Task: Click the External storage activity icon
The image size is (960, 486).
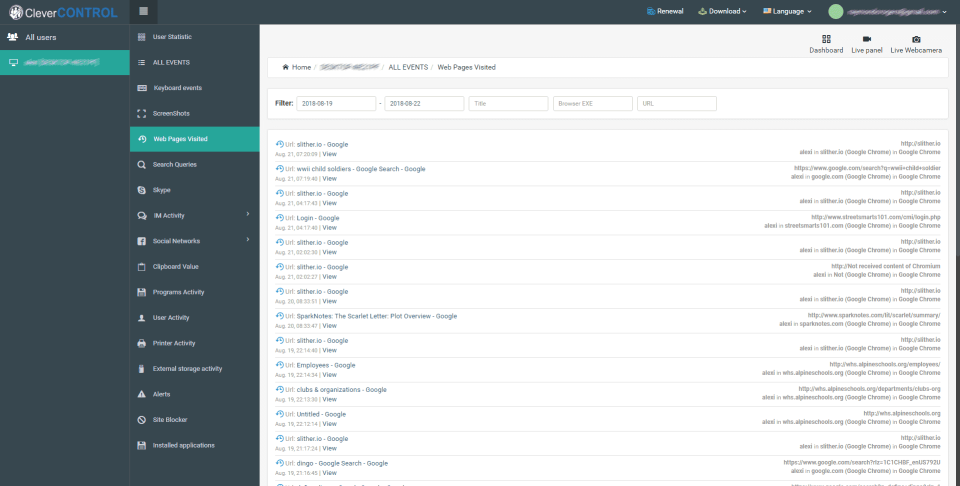Action: point(141,368)
